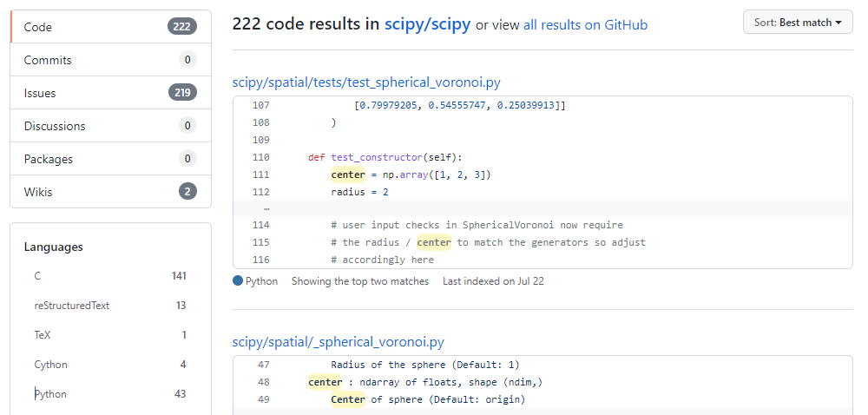Click the 219 counter badge on Issues

[182, 92]
